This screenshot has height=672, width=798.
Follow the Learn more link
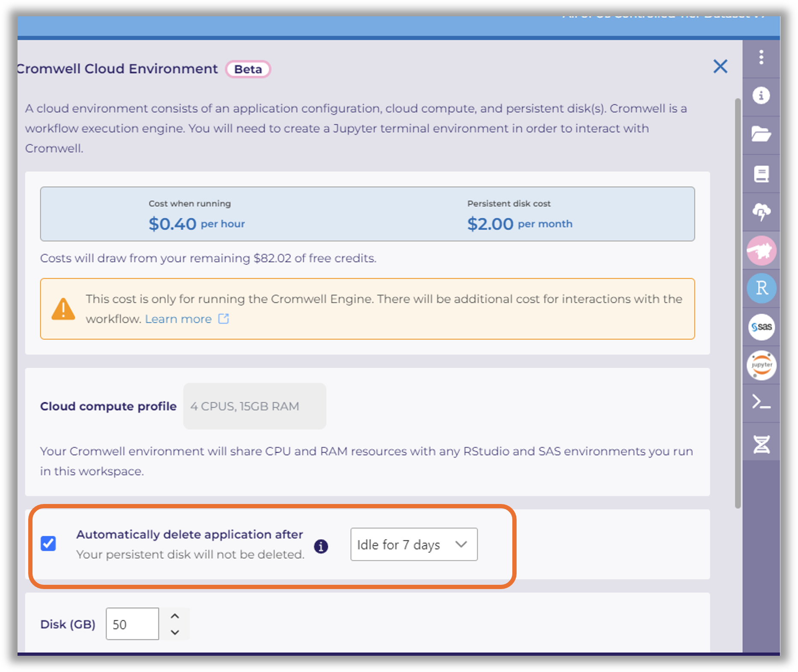(178, 319)
